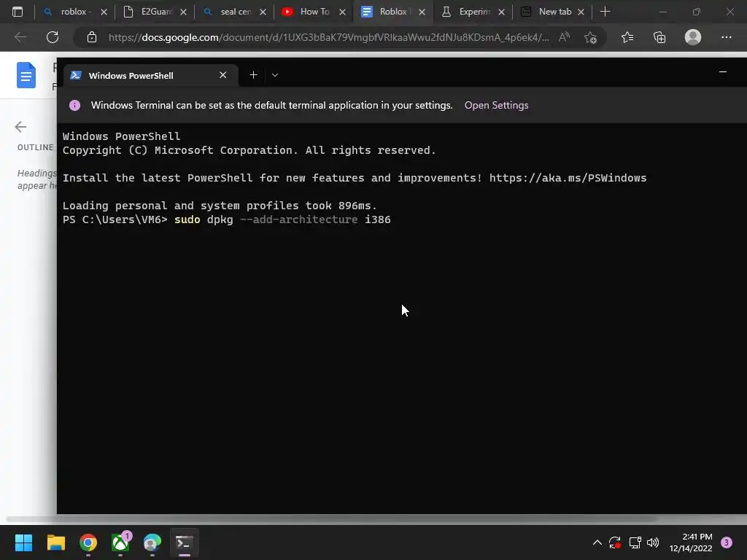The height and width of the screenshot is (560, 747).
Task: Open the Windows Start menu
Action: (x=23, y=542)
